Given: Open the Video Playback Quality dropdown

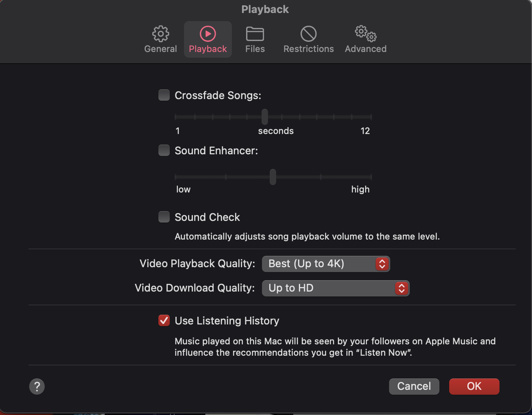Looking at the screenshot, I should click(x=326, y=264).
